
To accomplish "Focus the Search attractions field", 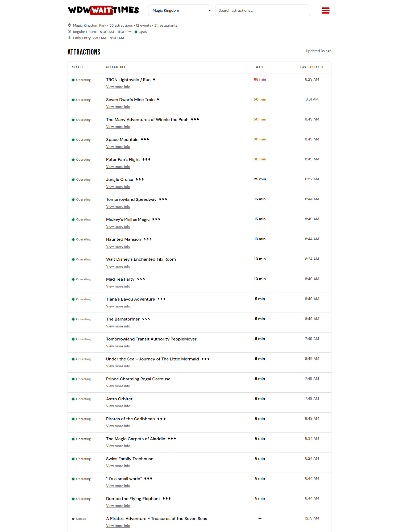I will [263, 10].
